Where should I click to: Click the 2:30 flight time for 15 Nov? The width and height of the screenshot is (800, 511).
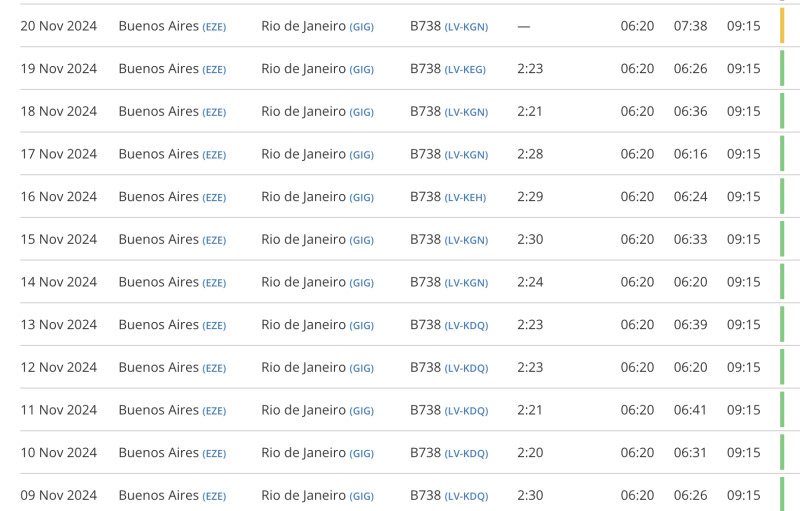click(x=530, y=240)
